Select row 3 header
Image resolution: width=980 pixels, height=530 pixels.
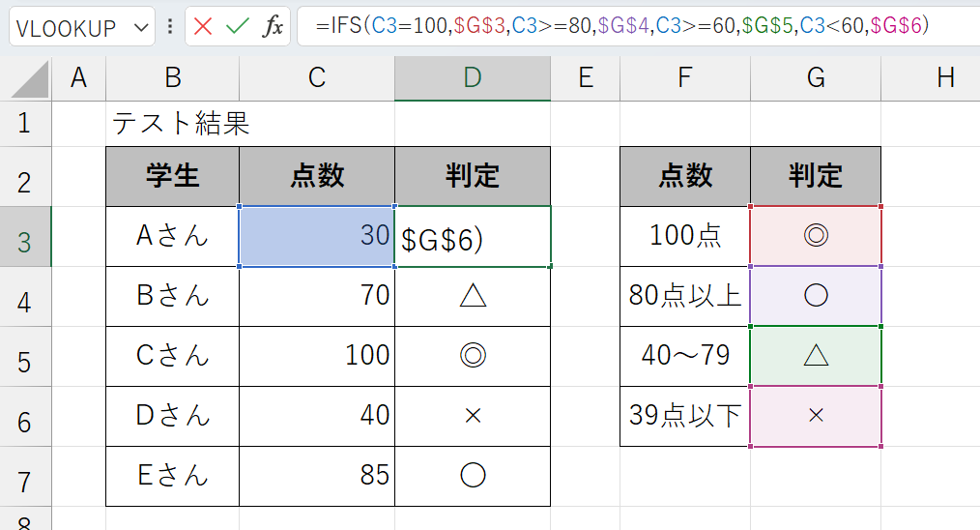point(26,237)
